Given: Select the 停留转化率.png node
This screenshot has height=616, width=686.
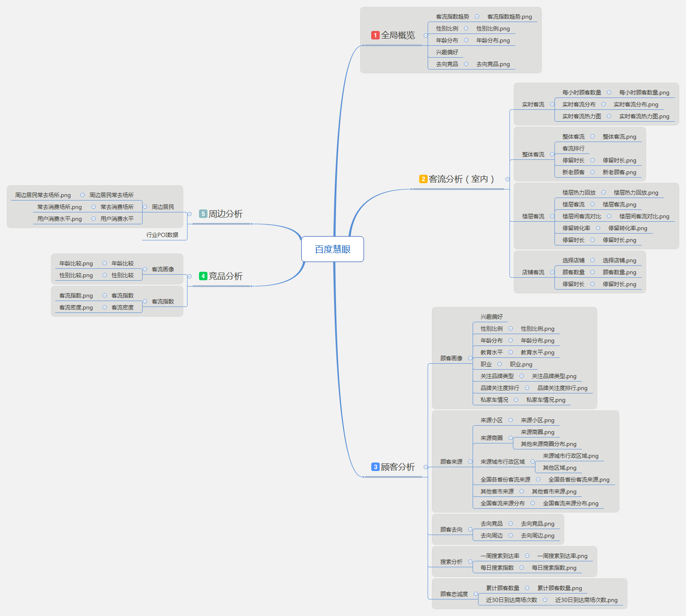Looking at the screenshot, I should click(x=627, y=228).
